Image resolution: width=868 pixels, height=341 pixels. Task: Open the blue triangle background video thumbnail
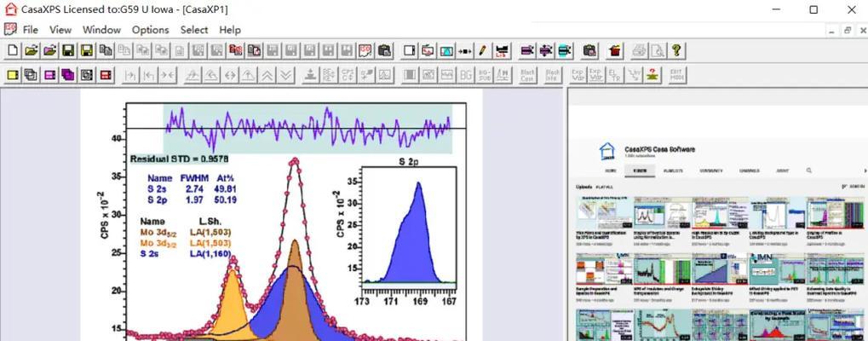click(719, 269)
